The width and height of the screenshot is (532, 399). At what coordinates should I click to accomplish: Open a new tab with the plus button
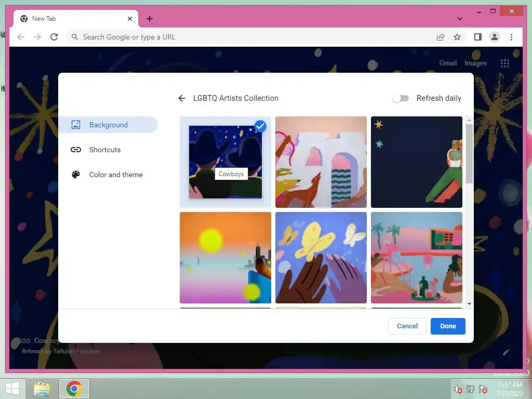150,19
